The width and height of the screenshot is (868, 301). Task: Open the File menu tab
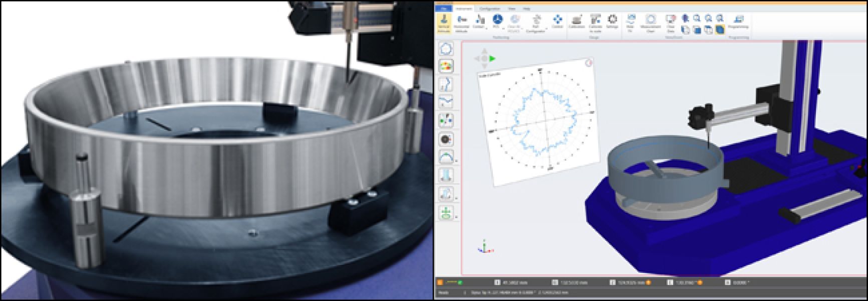444,9
